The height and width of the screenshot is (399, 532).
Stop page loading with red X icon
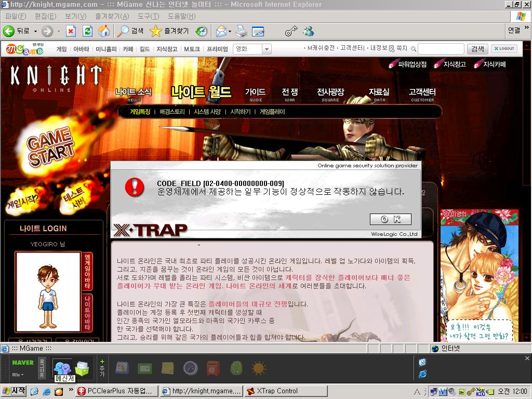pos(71,31)
